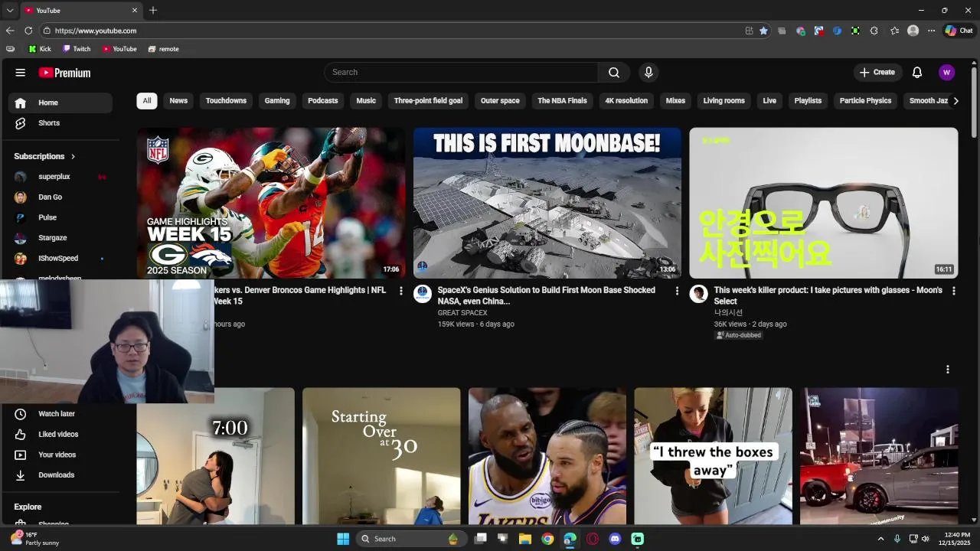Open the superplux subscription channel
The width and height of the screenshot is (980, 551).
(60, 177)
